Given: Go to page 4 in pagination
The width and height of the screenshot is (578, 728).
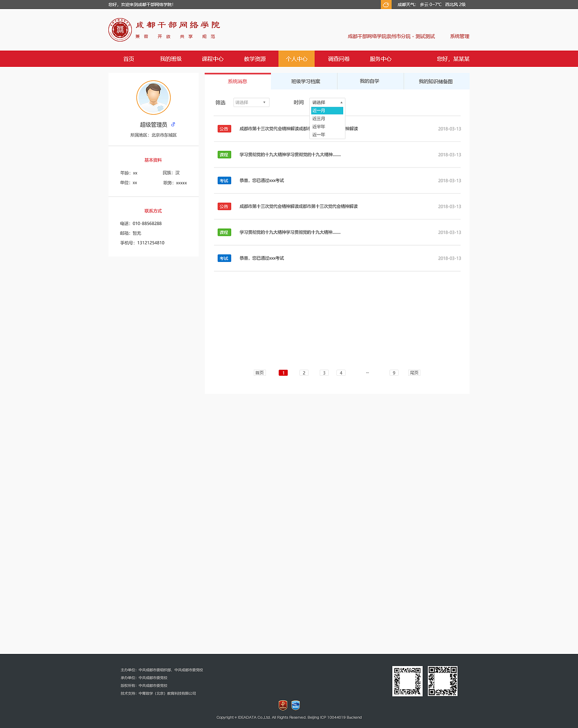Looking at the screenshot, I should tap(341, 373).
